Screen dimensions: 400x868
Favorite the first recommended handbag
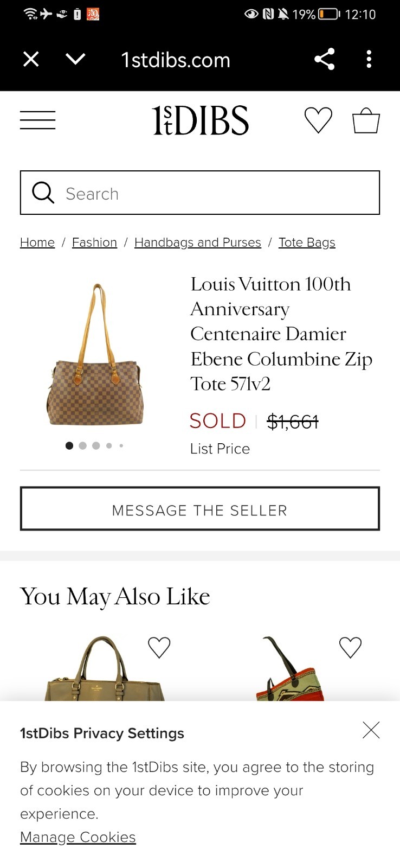159,647
